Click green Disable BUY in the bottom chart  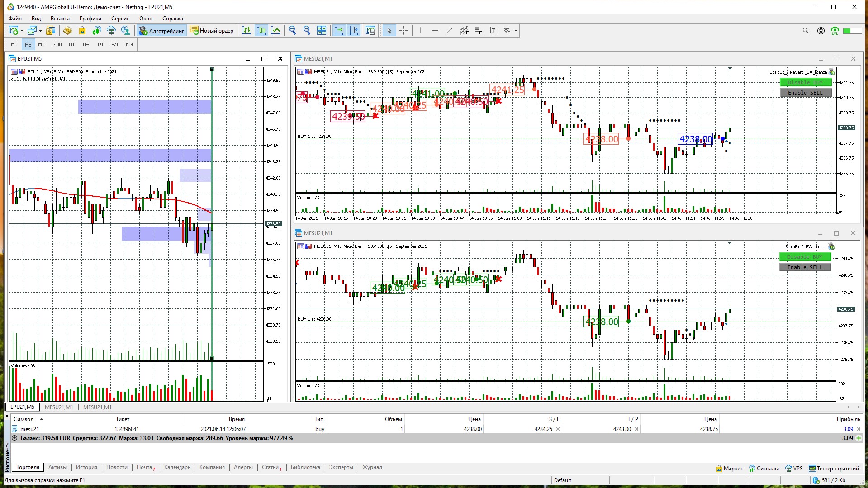click(x=805, y=257)
